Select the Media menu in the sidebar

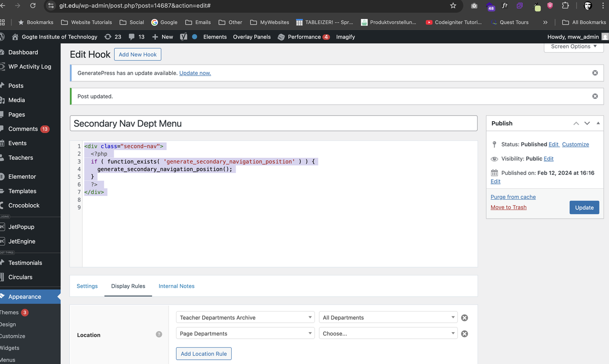[17, 100]
